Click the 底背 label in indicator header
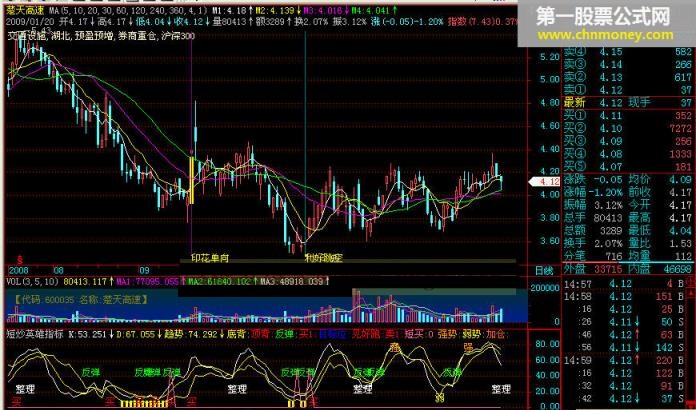The image size is (696, 410). [237, 334]
